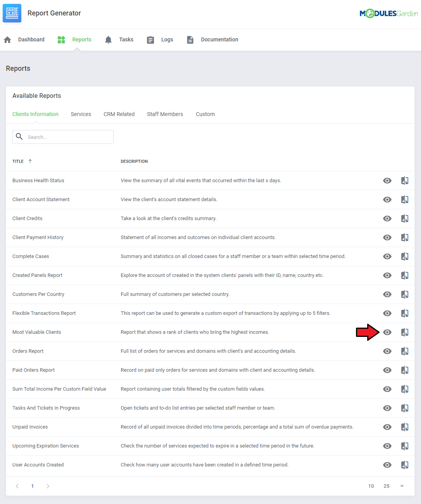Screen dimensions: 421x504
Task: Show unlimited entries per page
Action: (x=402, y=486)
